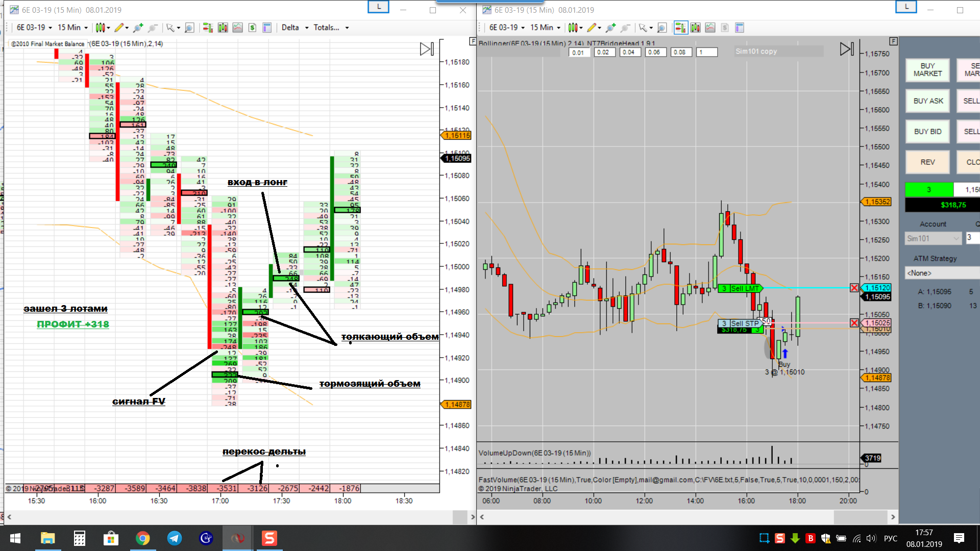The height and width of the screenshot is (551, 980).
Task: Cancel Sell STP order with red X
Action: (x=854, y=323)
